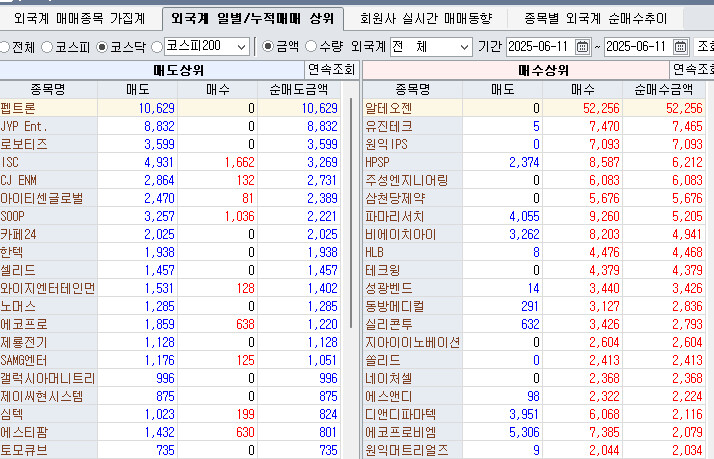Image resolution: width=714 pixels, height=459 pixels.
Task: Select 와이지엔터테인먼 stock name
Action: [x=48, y=288]
